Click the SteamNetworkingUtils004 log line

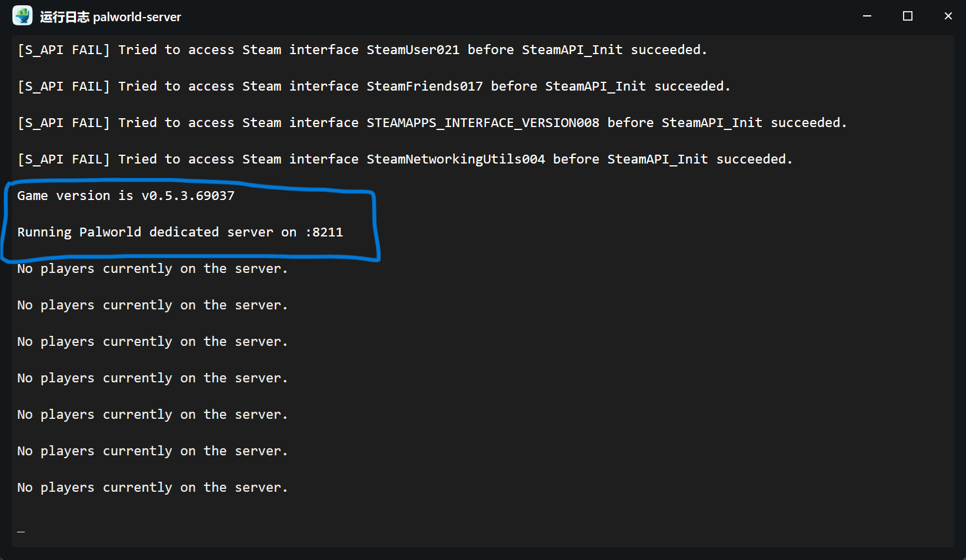[405, 159]
